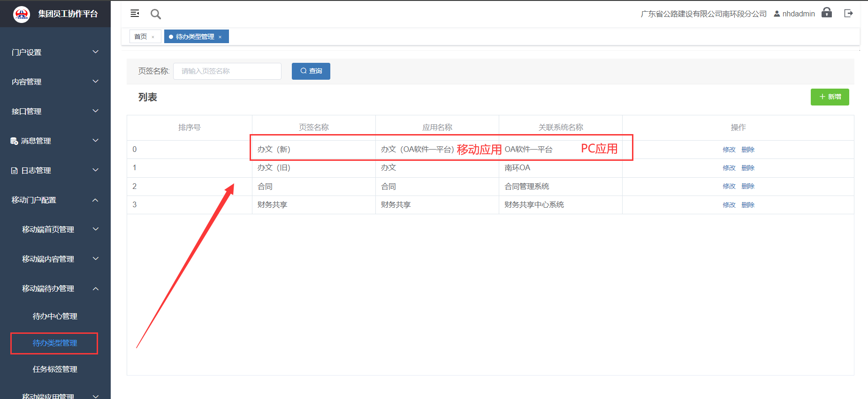Click the lock screen icon
The height and width of the screenshot is (399, 868).
[x=827, y=13]
